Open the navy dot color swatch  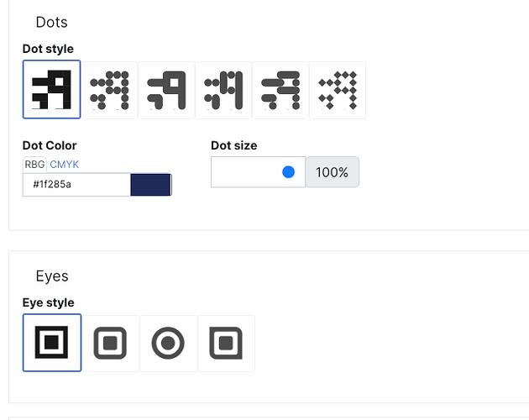pos(151,184)
